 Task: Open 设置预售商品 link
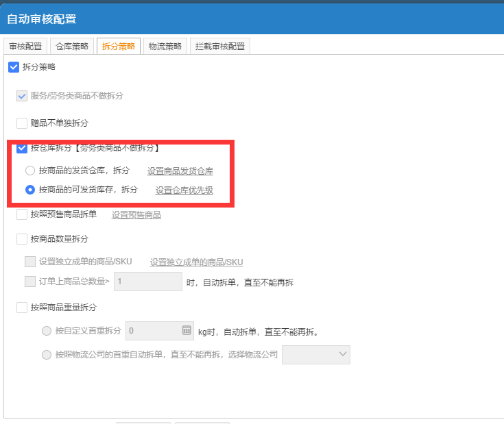[x=136, y=215]
